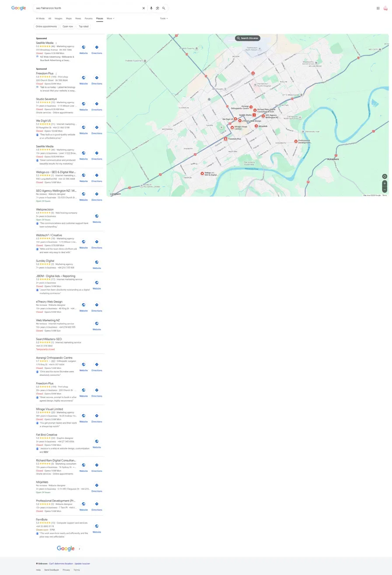
Task: Open Web Marketing NZ website icon
Action: point(97,324)
